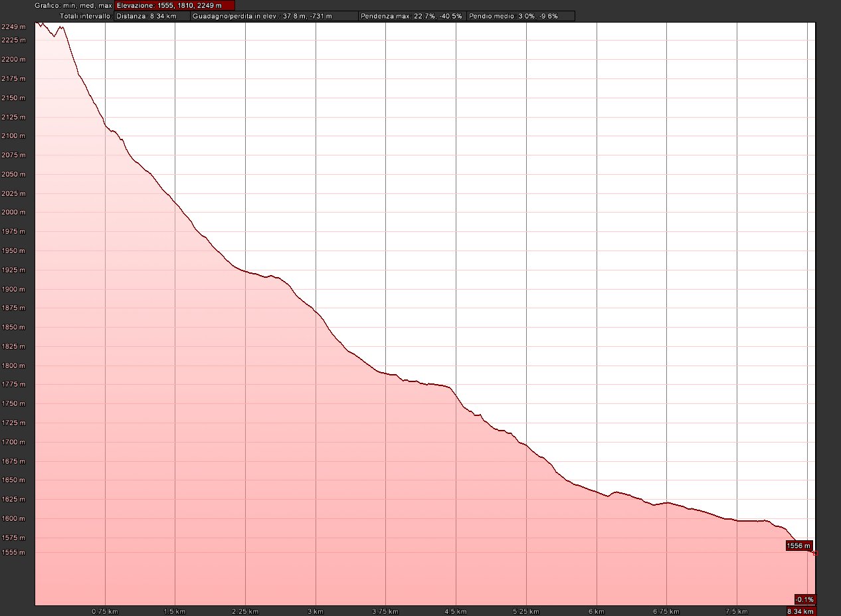
Task: Click the 0.75 km x-axis label
Action: [105, 611]
